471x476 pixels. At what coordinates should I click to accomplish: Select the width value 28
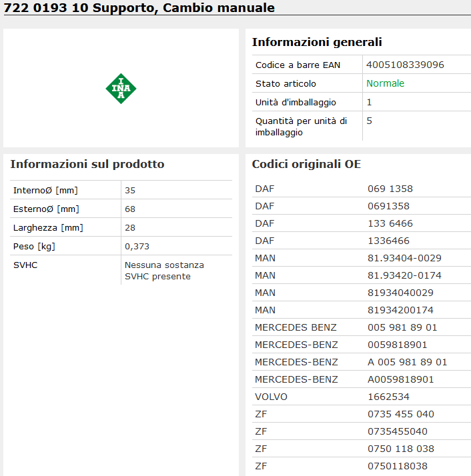tap(130, 228)
